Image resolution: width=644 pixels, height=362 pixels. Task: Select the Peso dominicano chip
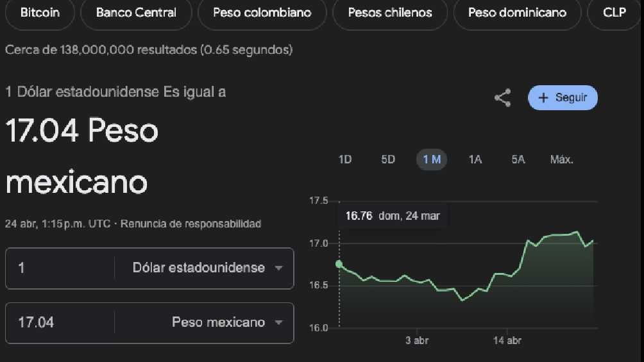517,13
